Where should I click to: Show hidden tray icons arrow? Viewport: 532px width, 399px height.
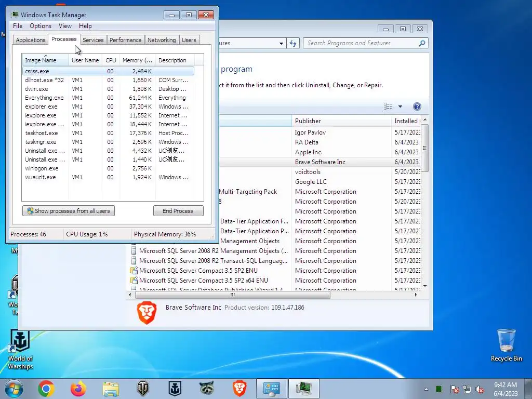(x=426, y=389)
